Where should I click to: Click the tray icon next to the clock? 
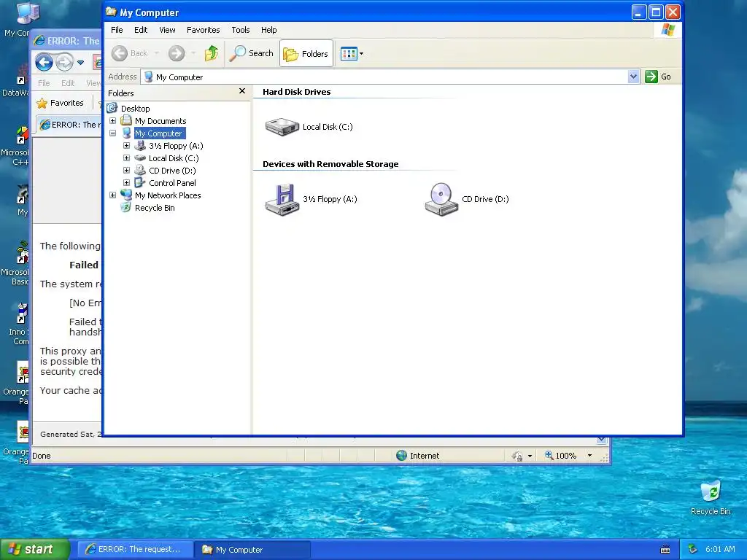pos(693,549)
